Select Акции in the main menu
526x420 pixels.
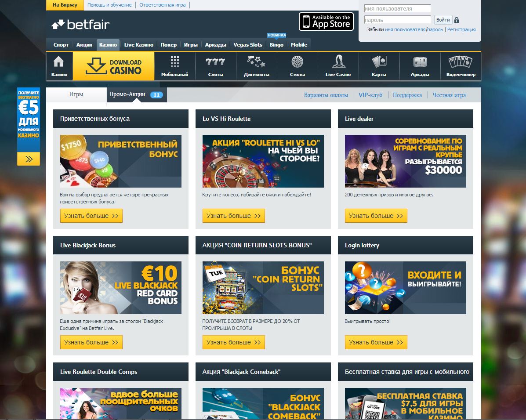pyautogui.click(x=84, y=45)
